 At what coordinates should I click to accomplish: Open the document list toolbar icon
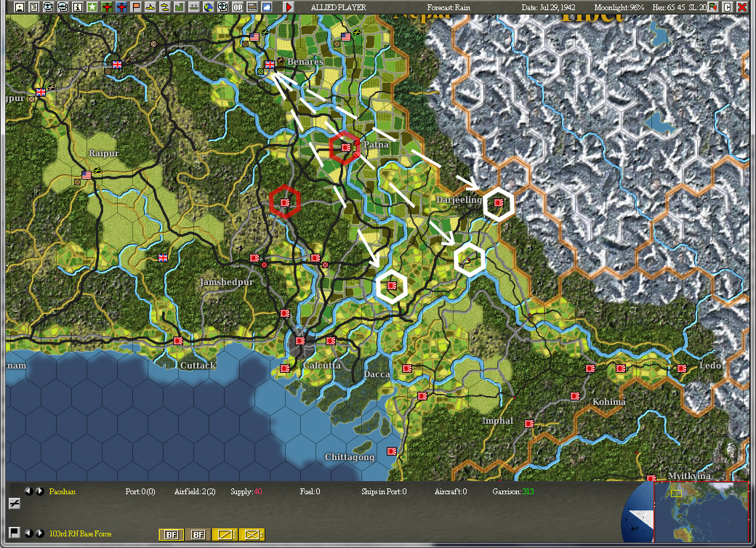tap(33, 7)
